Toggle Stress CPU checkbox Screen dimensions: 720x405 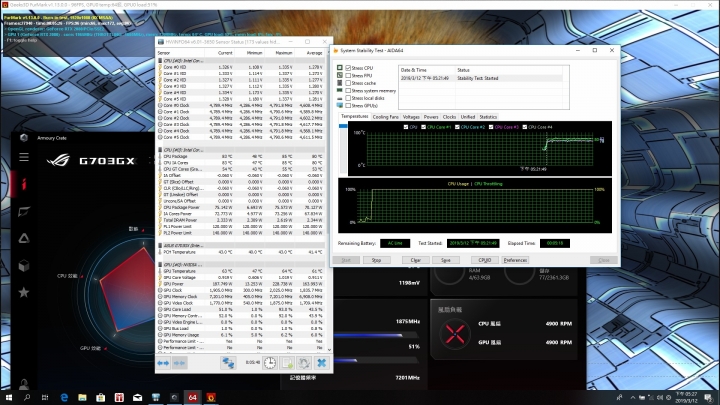pyautogui.click(x=348, y=68)
